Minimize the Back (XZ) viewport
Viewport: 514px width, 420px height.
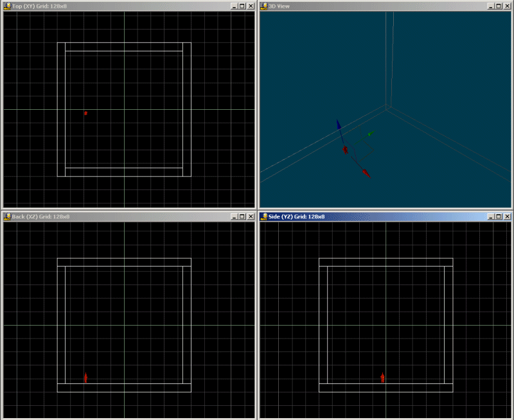pos(233,216)
